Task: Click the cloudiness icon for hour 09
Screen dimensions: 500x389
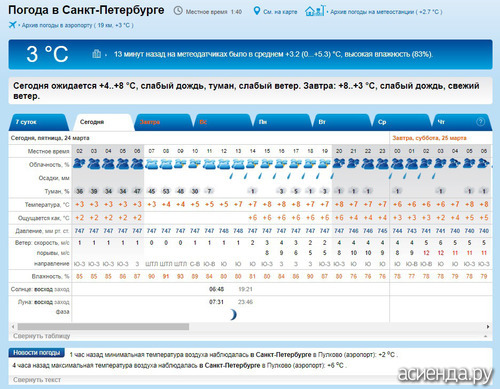Action: tap(180, 164)
